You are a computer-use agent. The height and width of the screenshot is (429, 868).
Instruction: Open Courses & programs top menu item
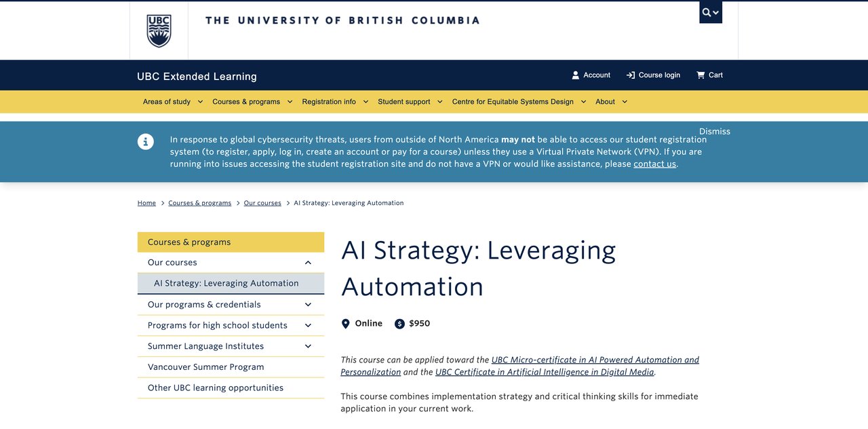tap(246, 102)
